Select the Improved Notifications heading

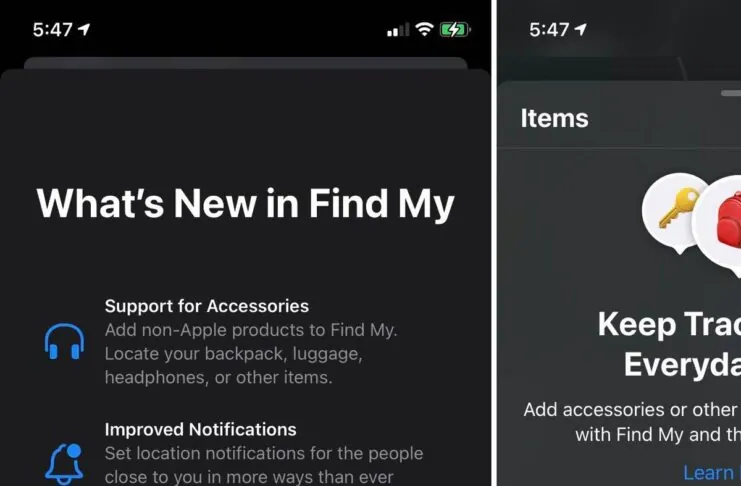point(200,429)
